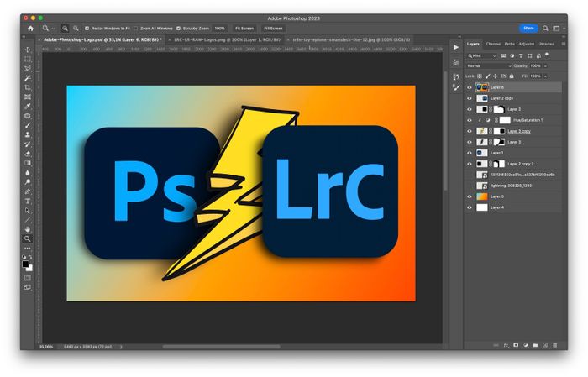Select the History Brush tool
588x377 pixels.
(28, 144)
